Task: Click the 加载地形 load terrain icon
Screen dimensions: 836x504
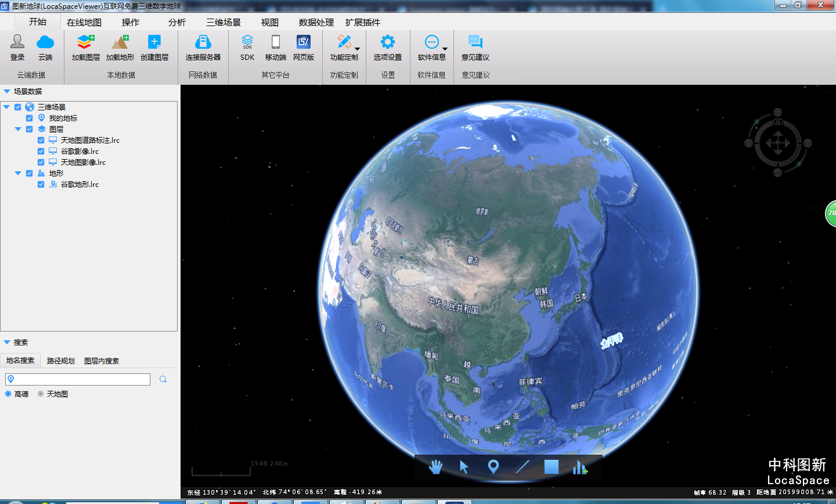Action: point(120,42)
